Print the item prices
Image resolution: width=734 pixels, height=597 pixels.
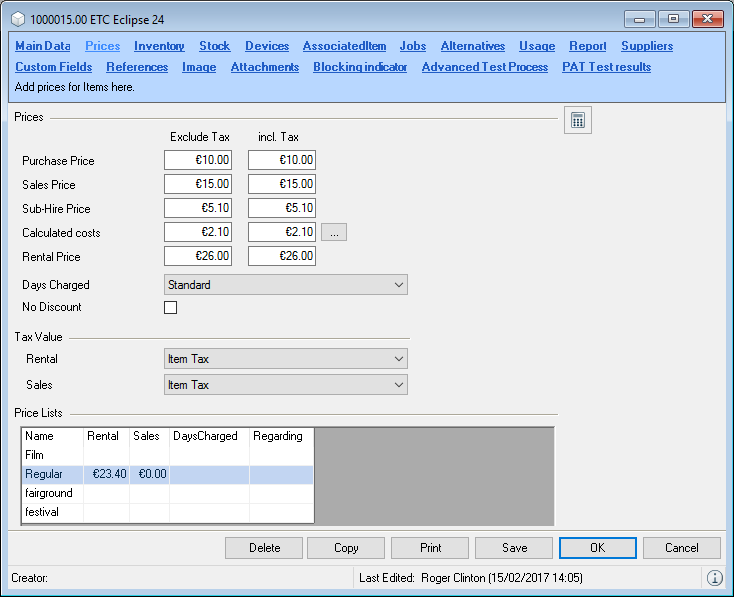click(430, 548)
